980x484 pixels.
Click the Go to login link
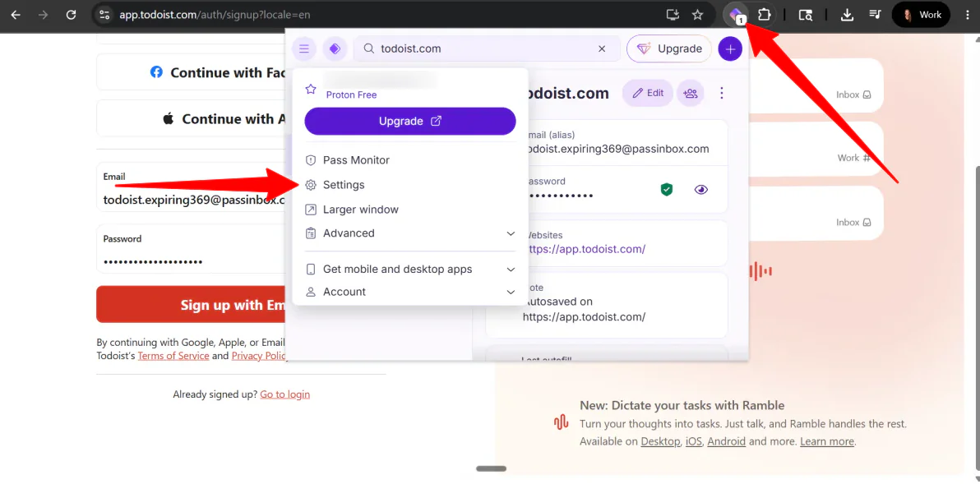(285, 394)
